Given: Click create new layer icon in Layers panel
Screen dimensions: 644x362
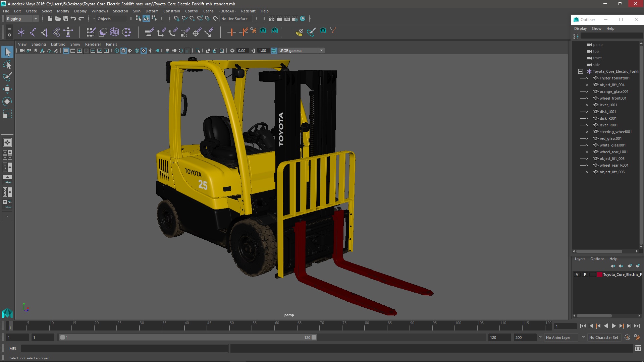Looking at the screenshot, I should (630, 266).
